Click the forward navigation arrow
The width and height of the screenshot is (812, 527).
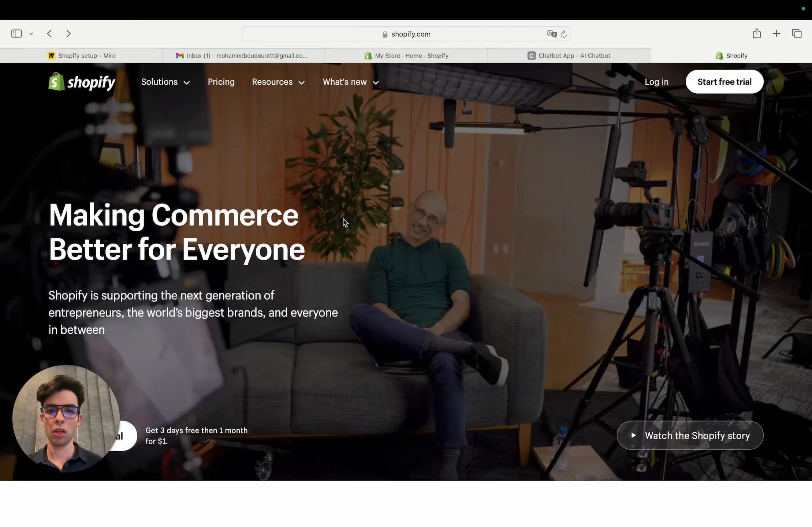(x=68, y=33)
